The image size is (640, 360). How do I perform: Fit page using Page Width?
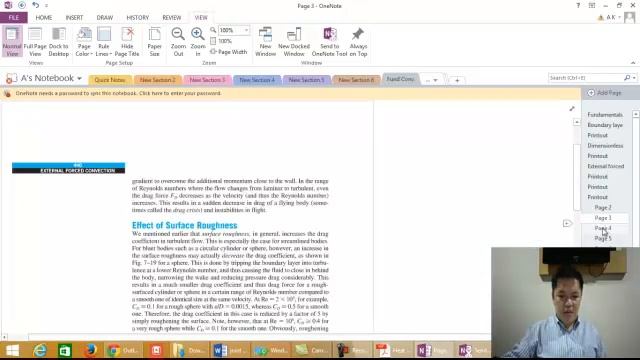tap(229, 52)
